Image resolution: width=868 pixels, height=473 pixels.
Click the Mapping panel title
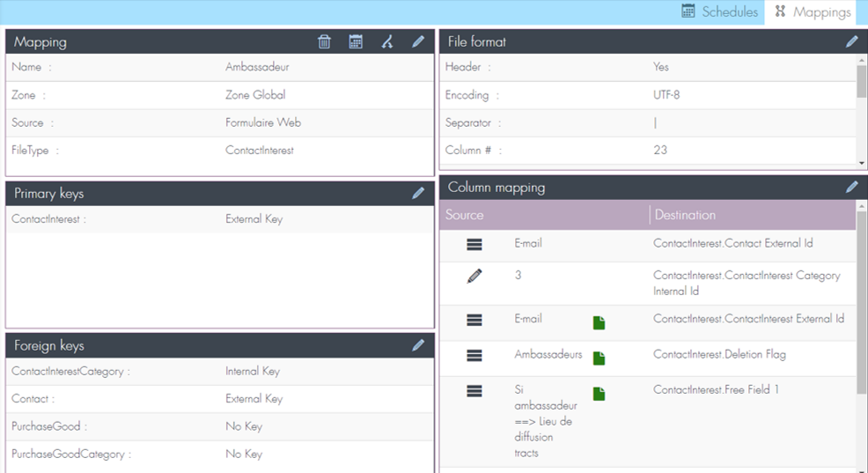point(40,42)
